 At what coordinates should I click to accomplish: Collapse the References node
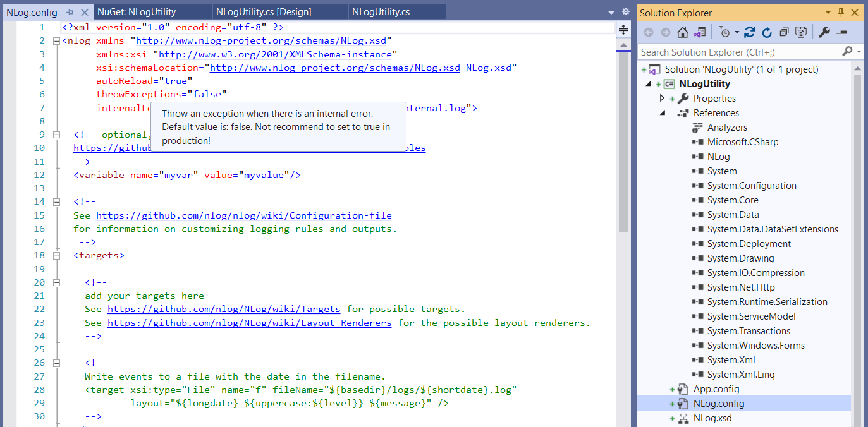click(x=662, y=113)
